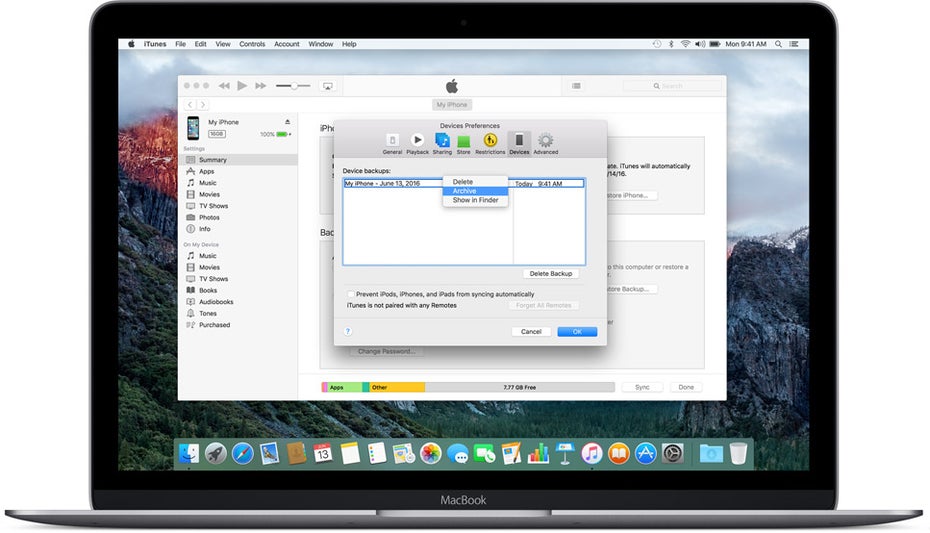Open System Preferences from the Dock
Screen dimensions: 930x533
673,454
